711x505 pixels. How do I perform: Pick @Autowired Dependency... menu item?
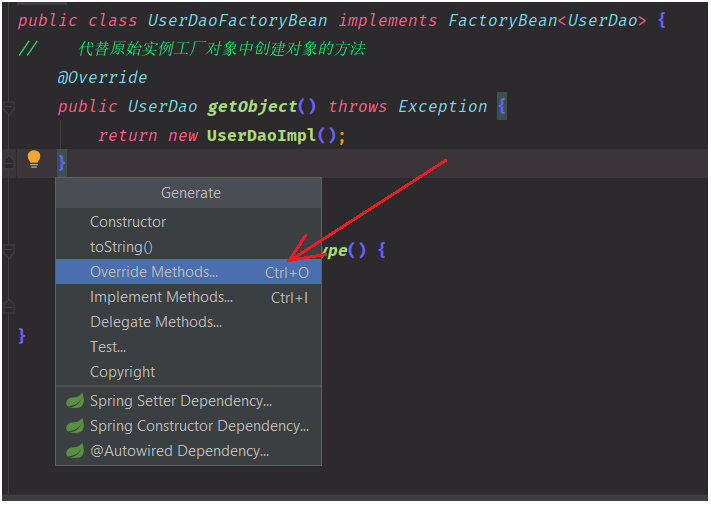coord(188,451)
